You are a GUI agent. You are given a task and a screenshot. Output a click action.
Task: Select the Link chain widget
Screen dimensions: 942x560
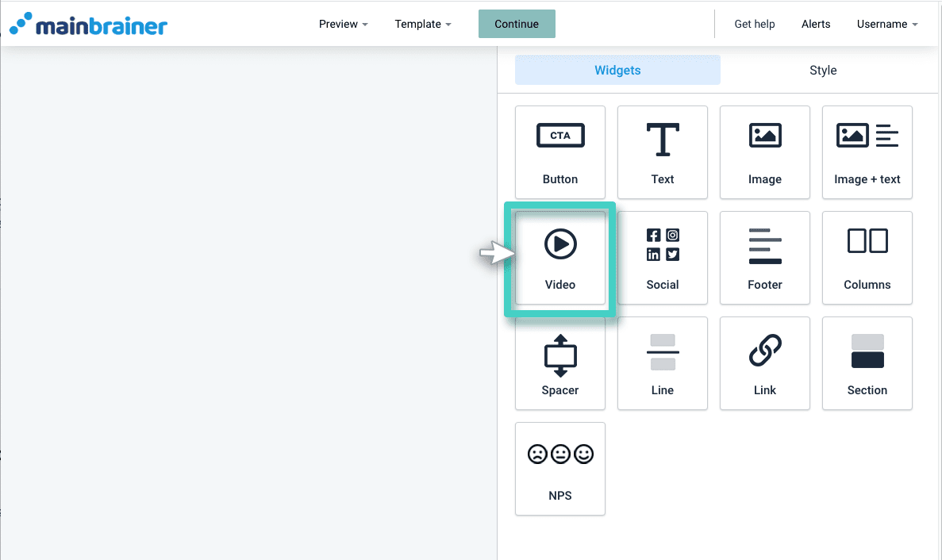764,362
